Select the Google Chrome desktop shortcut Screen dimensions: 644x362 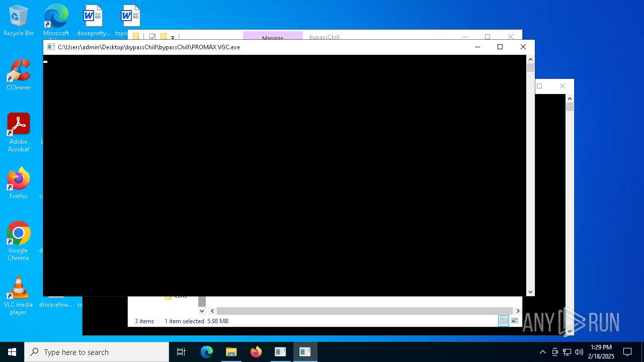tap(19, 241)
